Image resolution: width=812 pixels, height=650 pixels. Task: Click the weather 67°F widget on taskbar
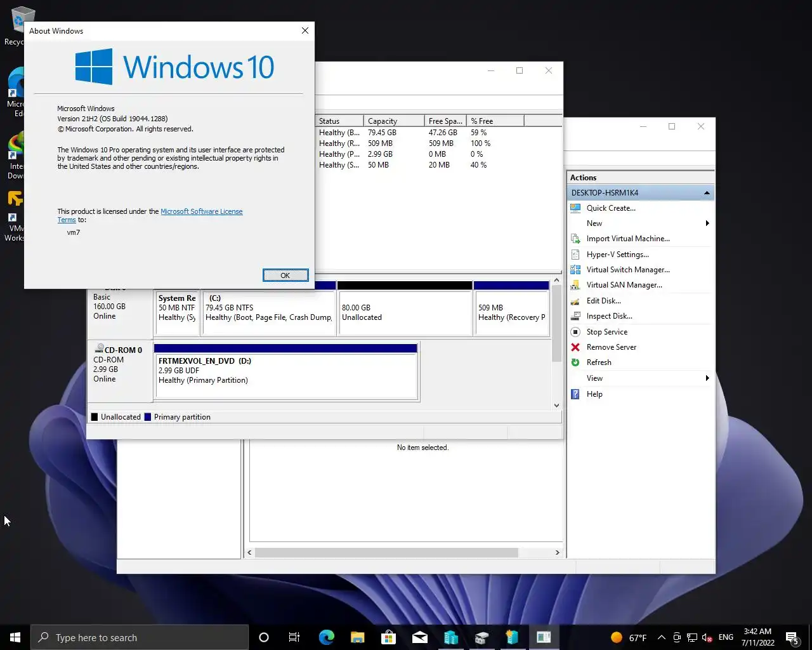click(x=629, y=637)
